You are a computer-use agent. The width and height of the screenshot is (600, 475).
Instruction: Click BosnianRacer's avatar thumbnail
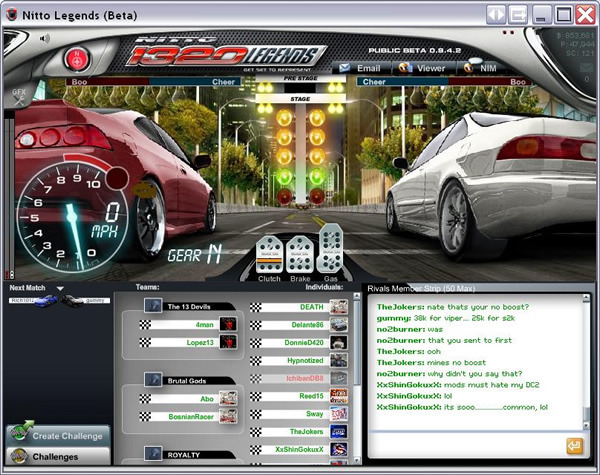pyautogui.click(x=228, y=416)
